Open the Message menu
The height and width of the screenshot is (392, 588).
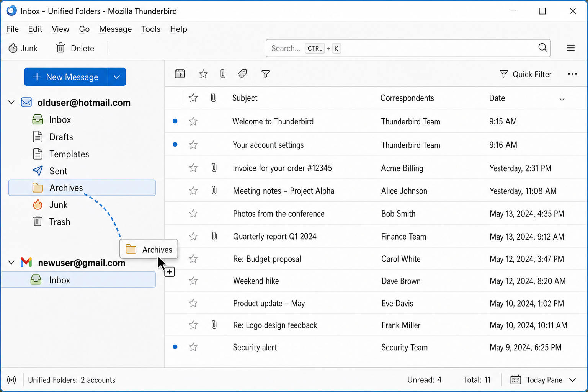click(x=115, y=29)
